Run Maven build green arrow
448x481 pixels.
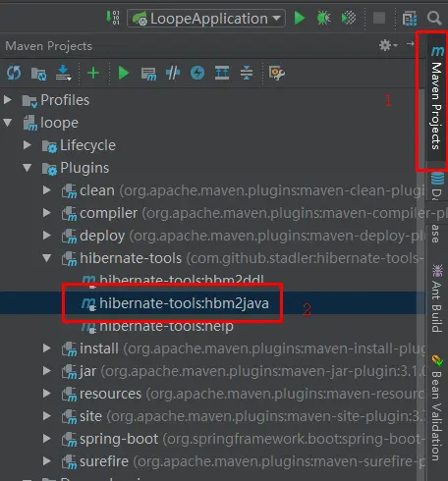(x=124, y=73)
